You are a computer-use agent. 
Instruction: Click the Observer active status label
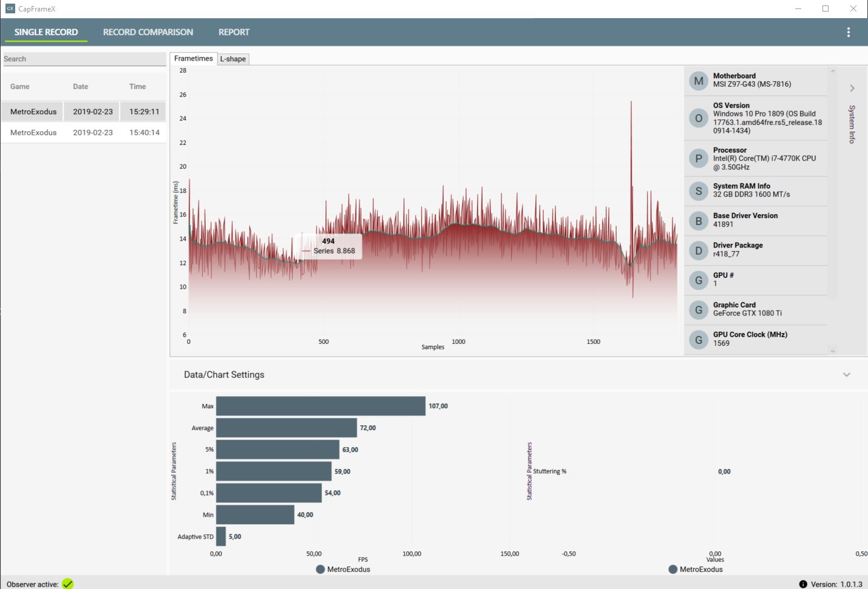click(33, 584)
